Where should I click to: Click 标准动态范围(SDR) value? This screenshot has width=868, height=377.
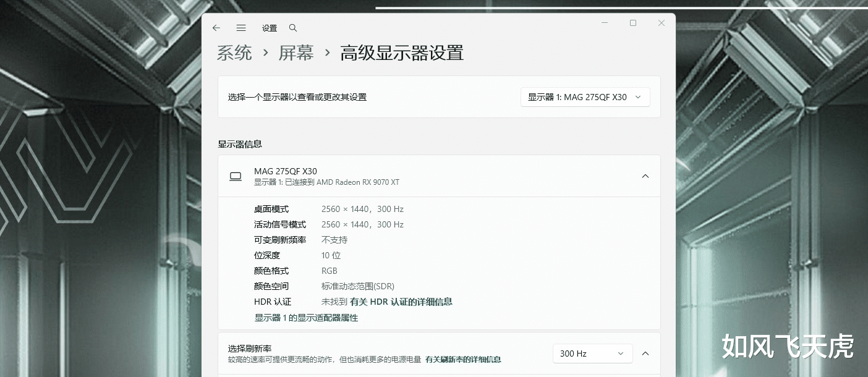358,286
